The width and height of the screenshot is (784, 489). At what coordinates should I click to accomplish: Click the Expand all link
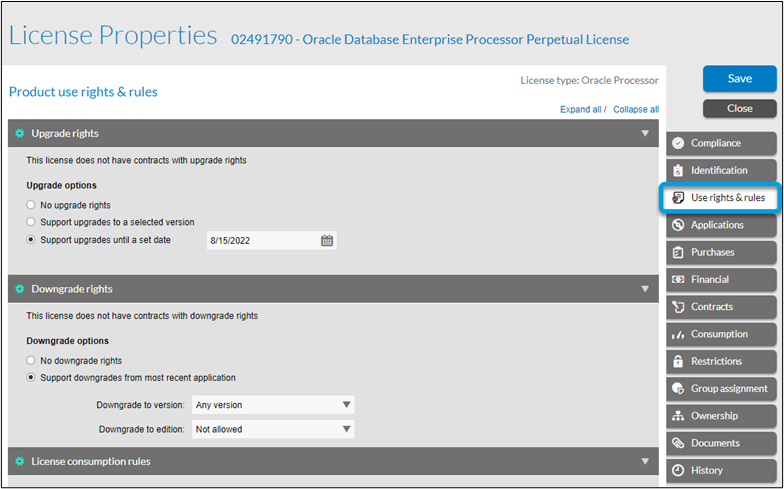[580, 110]
